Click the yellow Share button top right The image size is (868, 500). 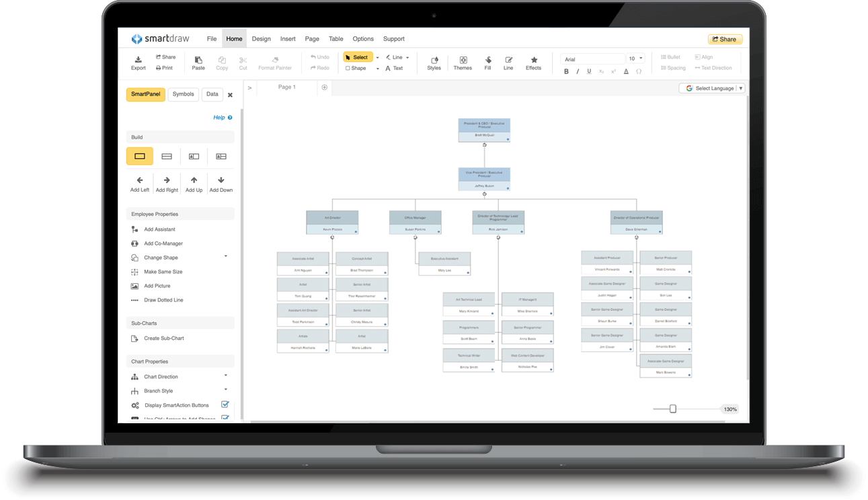725,39
